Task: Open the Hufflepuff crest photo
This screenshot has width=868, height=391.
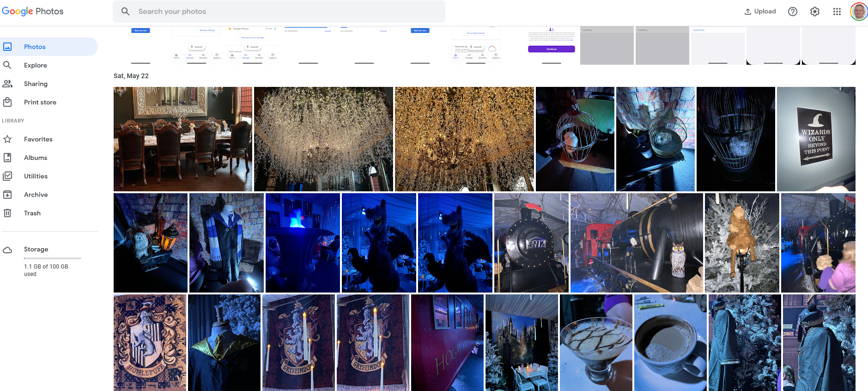Action: point(150,343)
